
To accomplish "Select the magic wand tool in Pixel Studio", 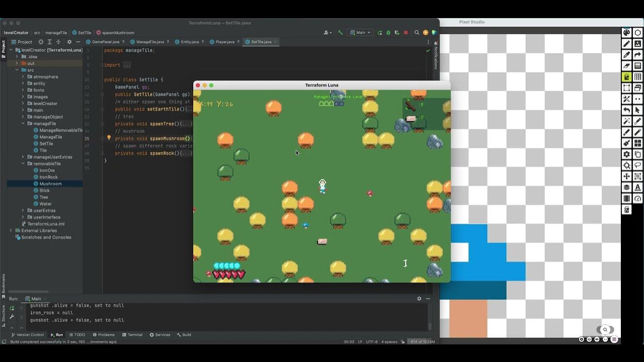I will (x=626, y=121).
